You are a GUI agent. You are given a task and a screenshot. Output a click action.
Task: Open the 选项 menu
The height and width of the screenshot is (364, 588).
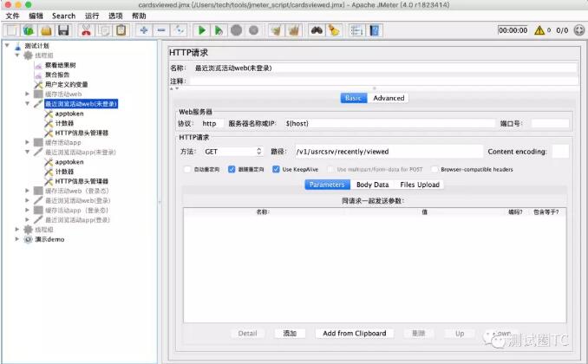115,16
